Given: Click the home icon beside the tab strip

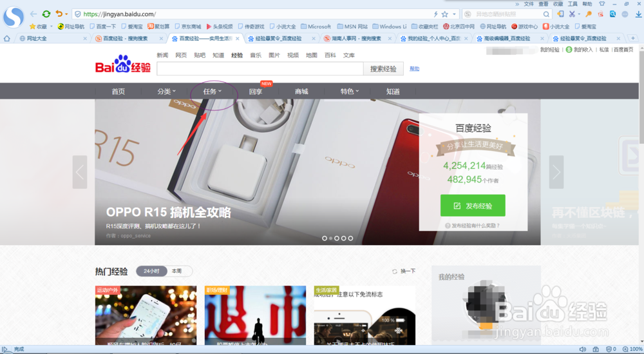Looking at the screenshot, I should click(6, 38).
